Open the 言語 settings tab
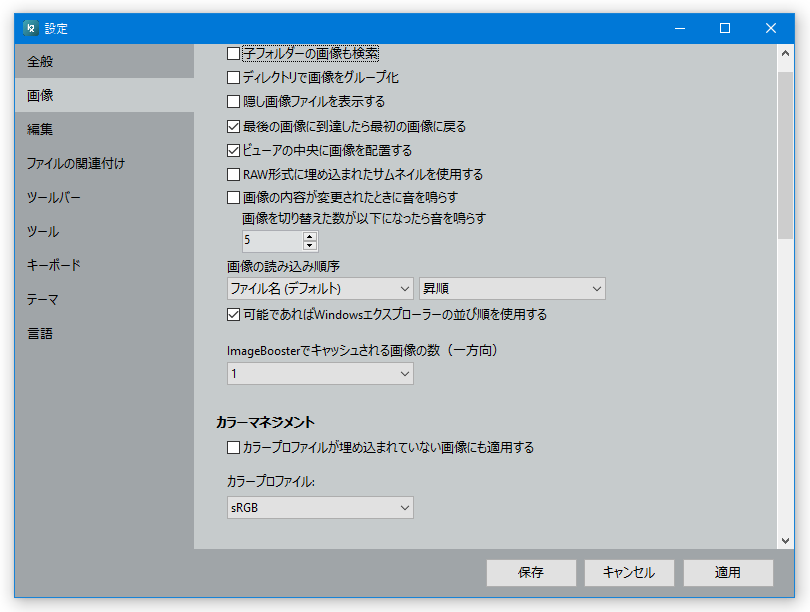Image resolution: width=810 pixels, height=612 pixels. coord(104,333)
